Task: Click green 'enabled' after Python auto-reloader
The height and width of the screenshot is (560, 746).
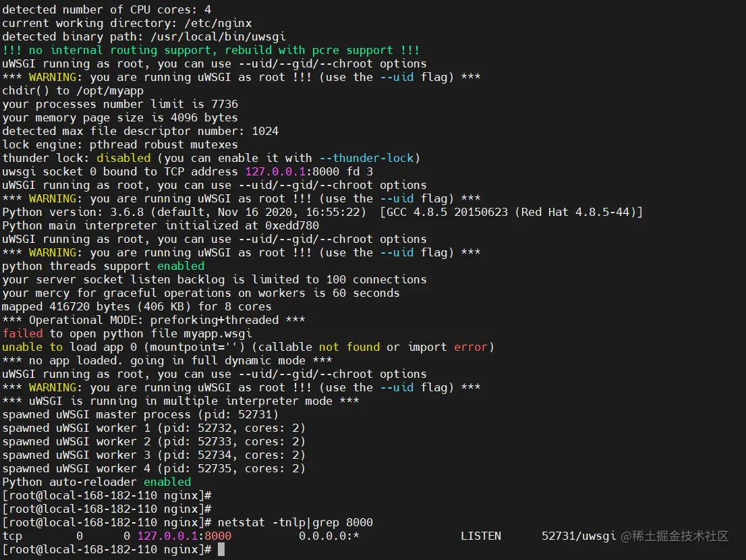Action: pos(167,482)
